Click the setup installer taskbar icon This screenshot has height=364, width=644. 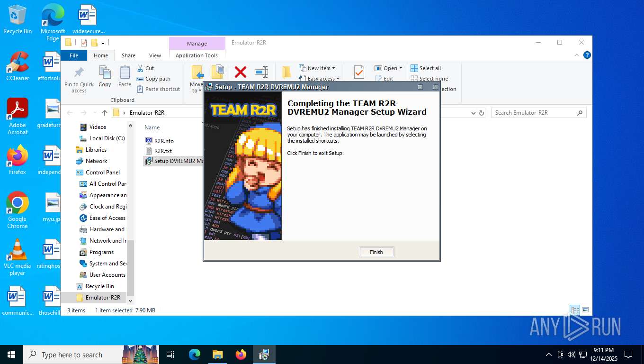pos(264,355)
